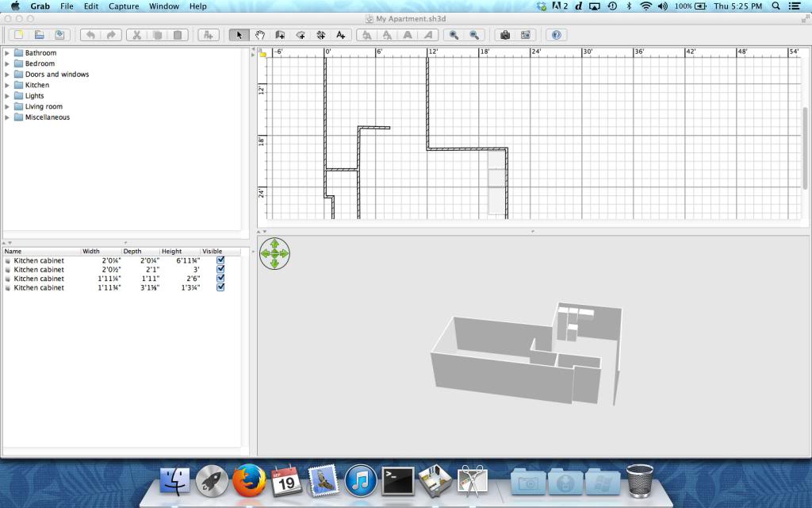This screenshot has height=508, width=812.
Task: Expand the Doors and windows category
Action: (x=7, y=74)
